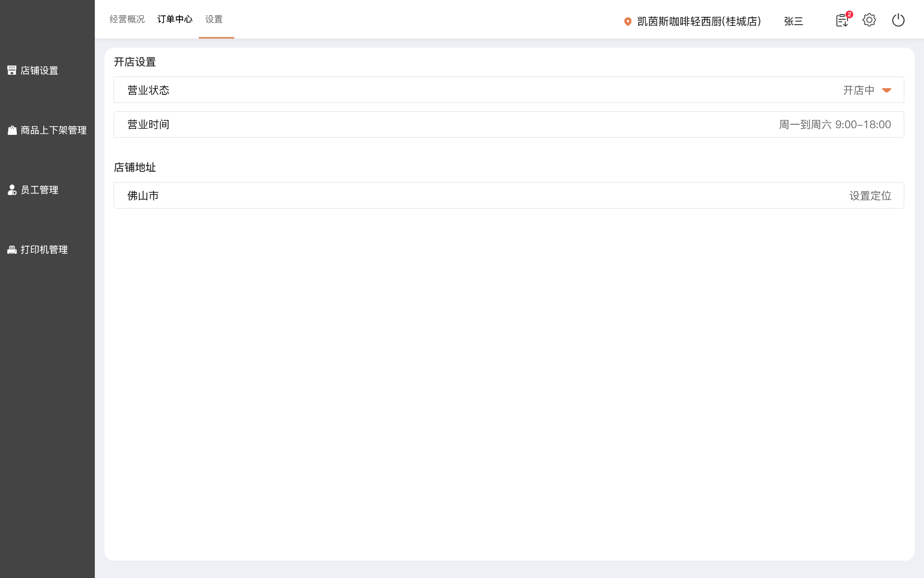Click the power logout icon
The image size is (924, 578).
[898, 20]
